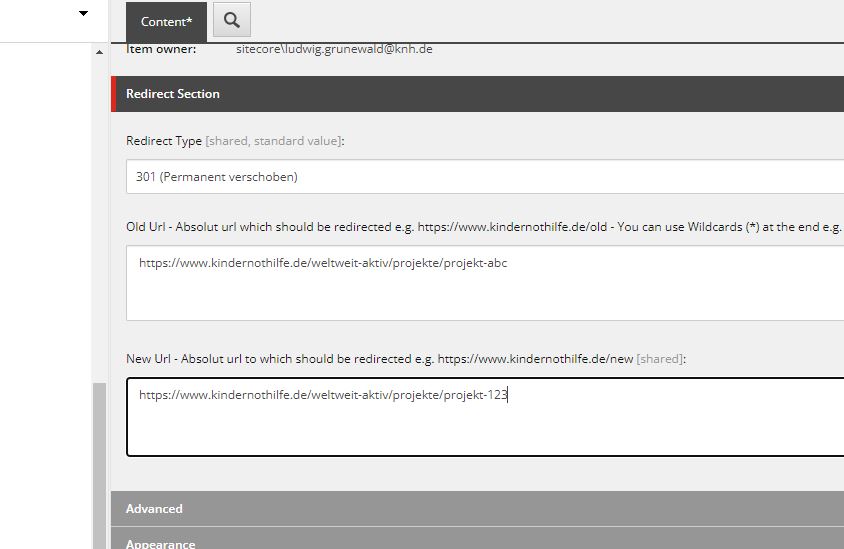
Task: Click the New Url description label
Action: pos(406,359)
